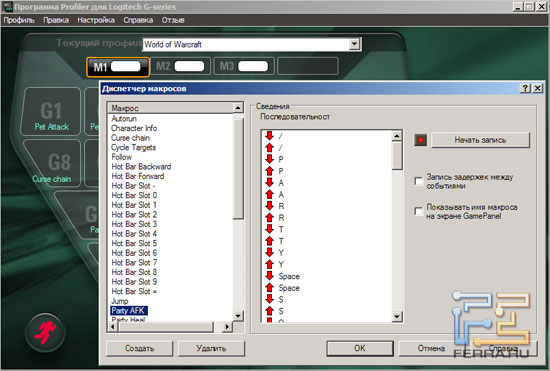
Task: Click sequence list scroll-down arrow
Action: (x=397, y=317)
